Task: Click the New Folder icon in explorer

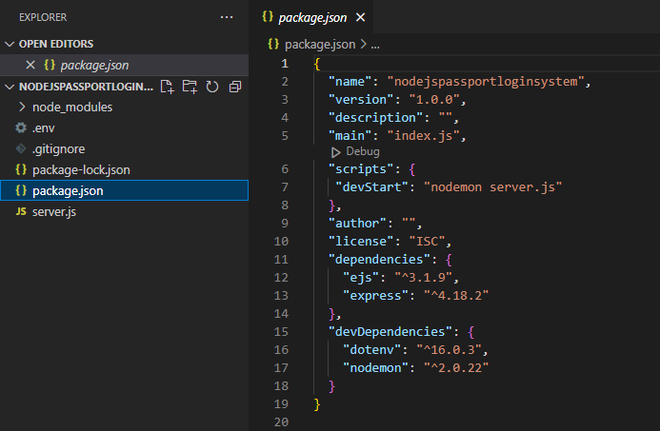Action: pyautogui.click(x=190, y=87)
